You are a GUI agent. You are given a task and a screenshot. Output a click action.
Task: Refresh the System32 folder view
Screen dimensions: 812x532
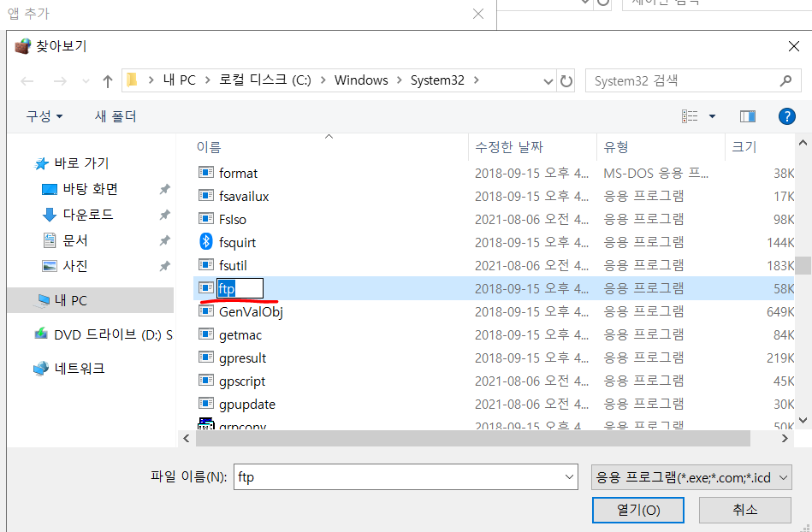[566, 80]
